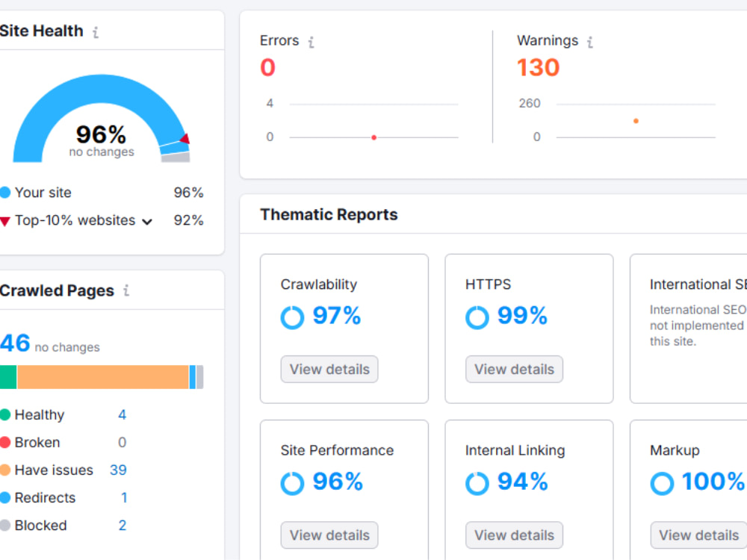Open View details for Site Performance
The width and height of the screenshot is (747, 560).
click(x=329, y=535)
